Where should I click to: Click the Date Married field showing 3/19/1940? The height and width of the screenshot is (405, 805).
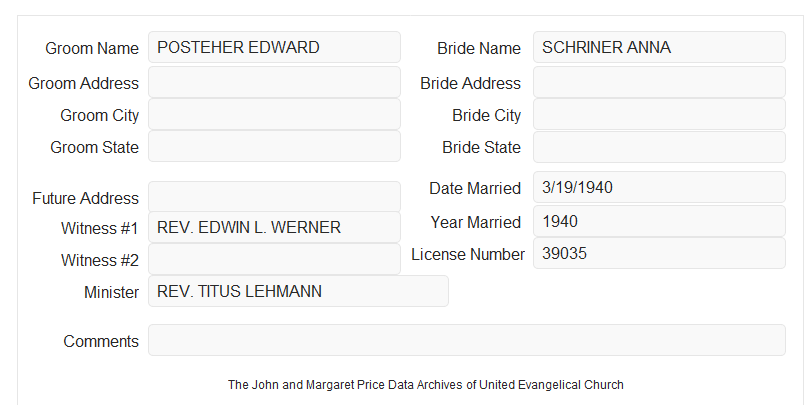pos(659,187)
